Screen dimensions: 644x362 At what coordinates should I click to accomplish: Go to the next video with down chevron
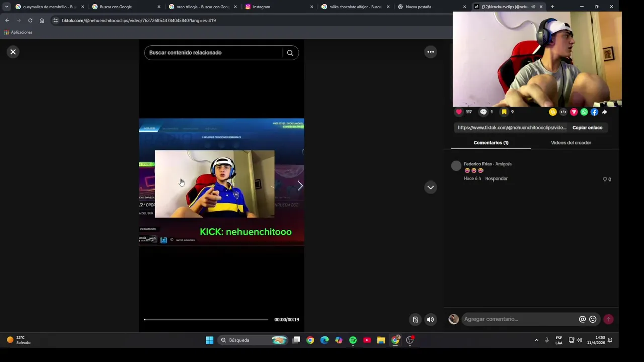pos(430,187)
